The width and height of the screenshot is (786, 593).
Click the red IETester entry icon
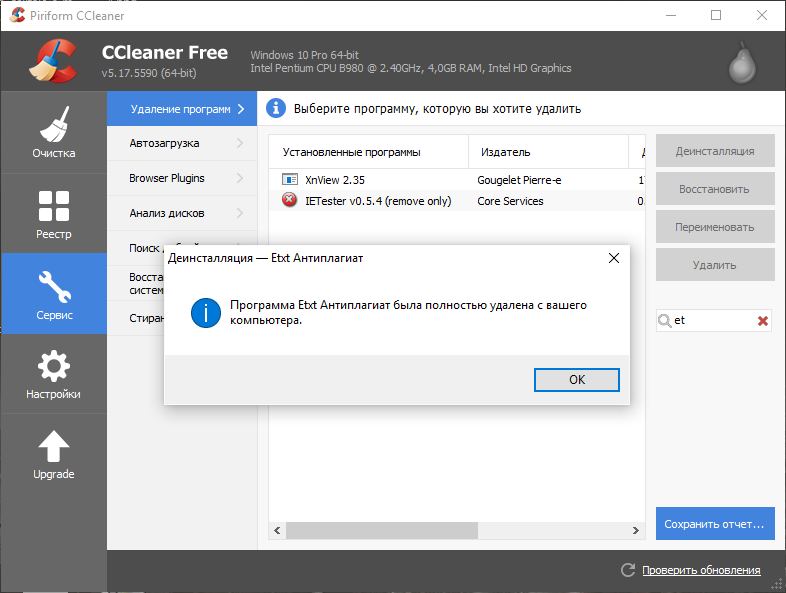coord(289,200)
